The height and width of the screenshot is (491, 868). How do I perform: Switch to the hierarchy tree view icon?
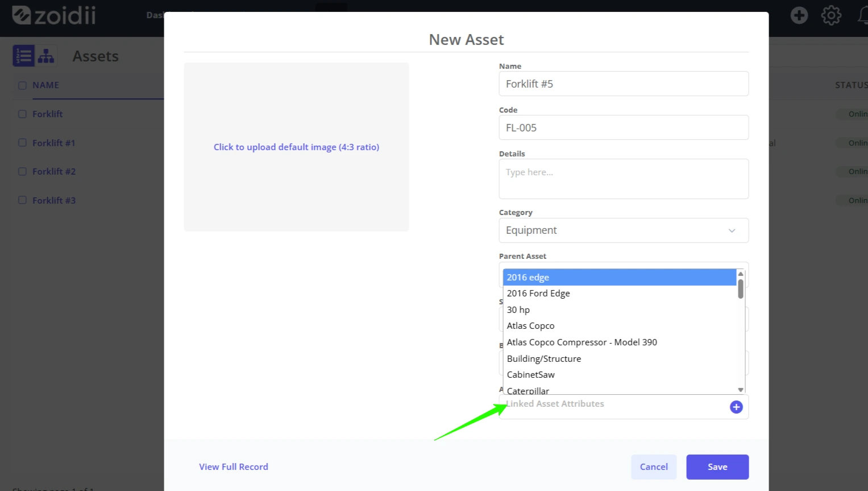pos(46,56)
